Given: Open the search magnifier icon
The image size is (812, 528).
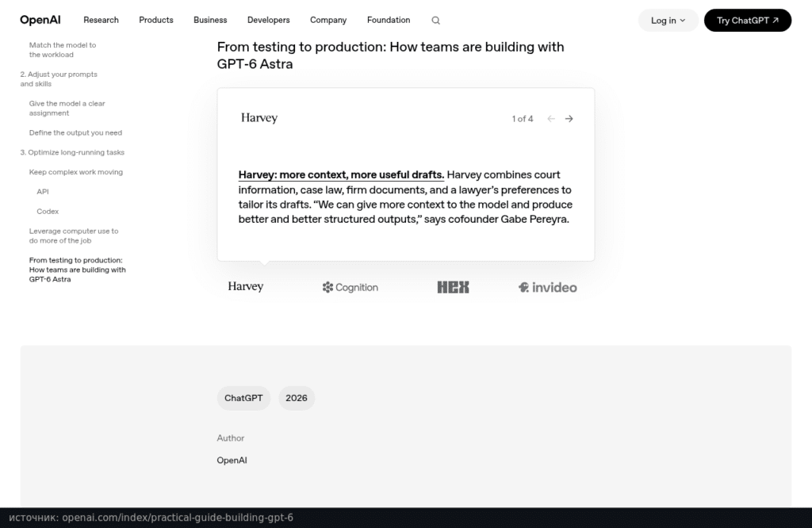Looking at the screenshot, I should [x=435, y=20].
